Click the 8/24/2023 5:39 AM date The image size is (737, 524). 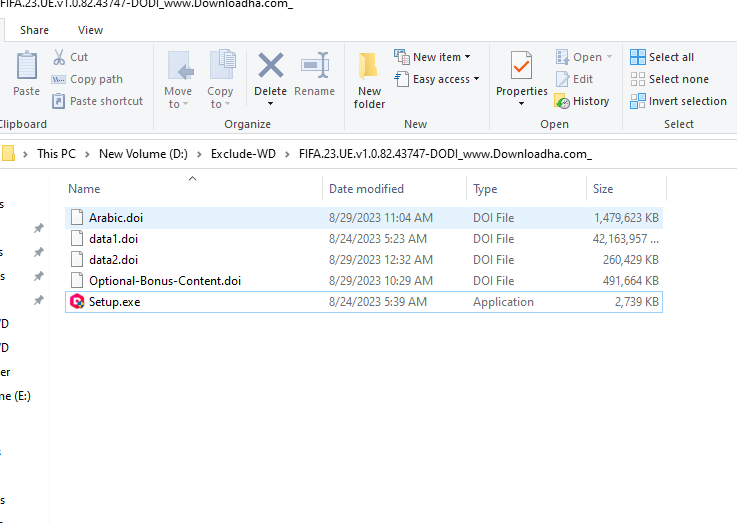378,302
